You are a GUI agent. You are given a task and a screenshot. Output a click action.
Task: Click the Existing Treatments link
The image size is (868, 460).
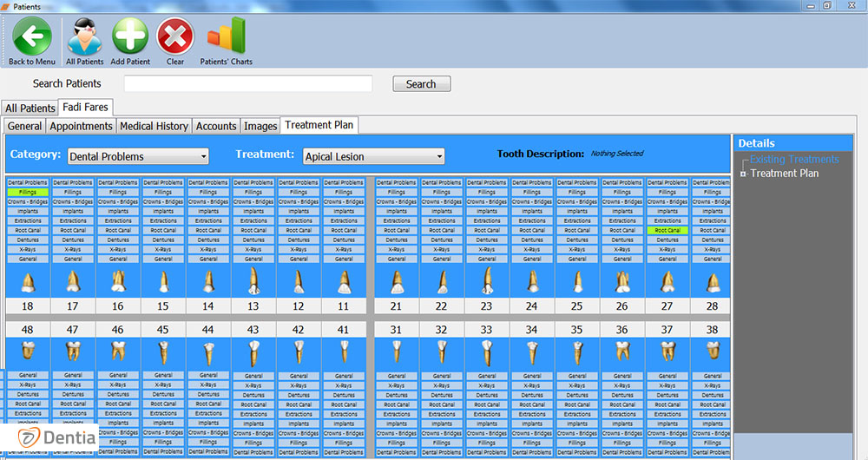(x=793, y=160)
